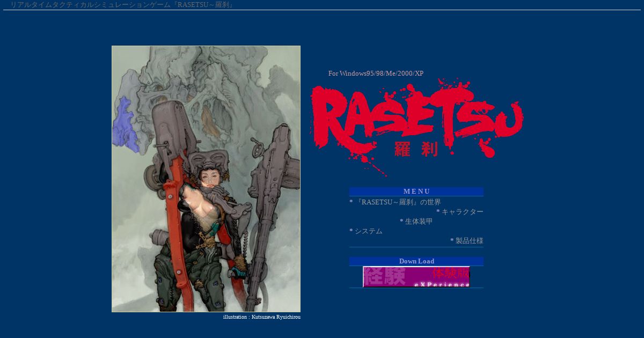
Task: Click the 'illustration : Kutsuzawa Ryuichirou' credit
Action: [x=262, y=317]
